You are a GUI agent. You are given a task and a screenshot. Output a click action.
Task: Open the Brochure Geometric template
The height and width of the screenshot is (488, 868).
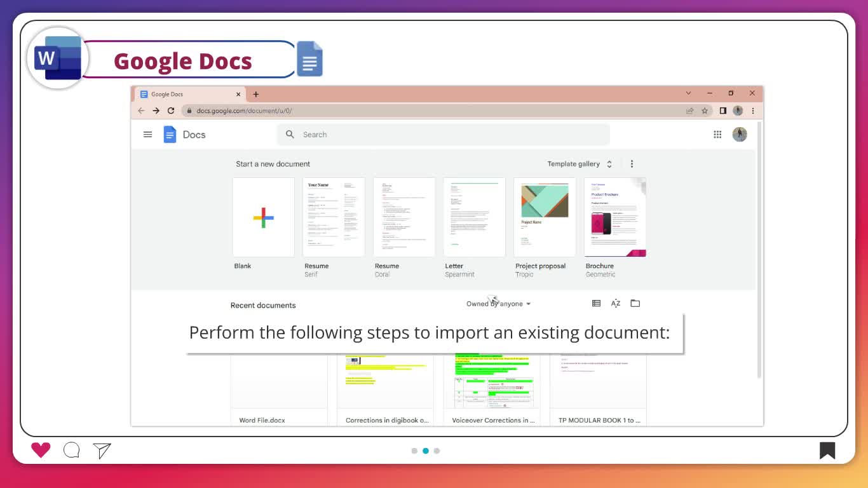point(615,217)
